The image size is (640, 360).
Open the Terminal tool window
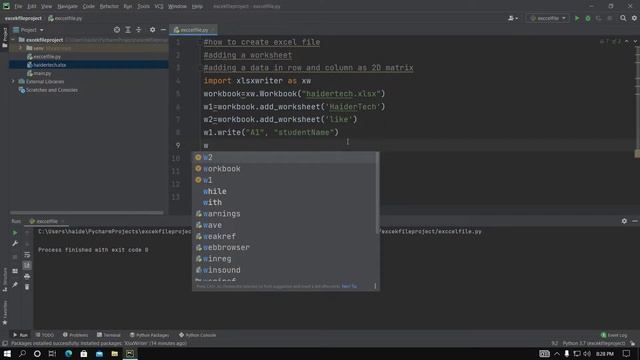(109, 335)
